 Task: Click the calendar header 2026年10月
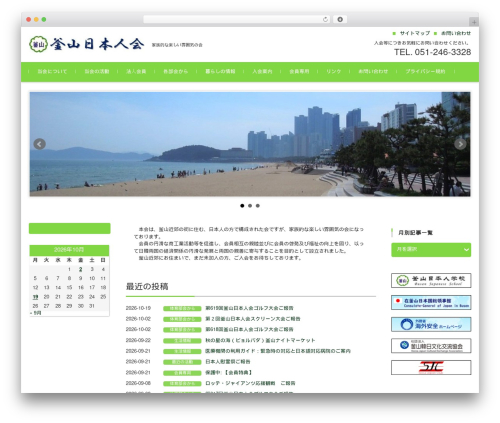(69, 250)
